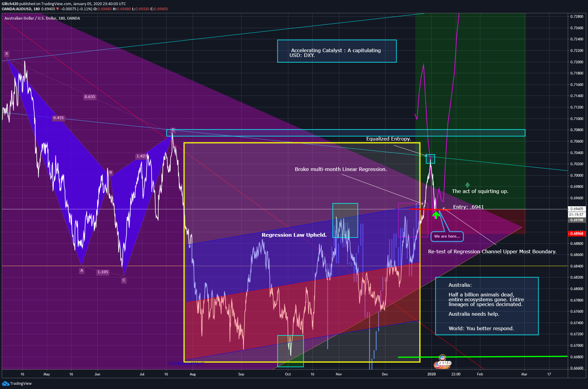Click the Jul label on time axis

coord(142,374)
